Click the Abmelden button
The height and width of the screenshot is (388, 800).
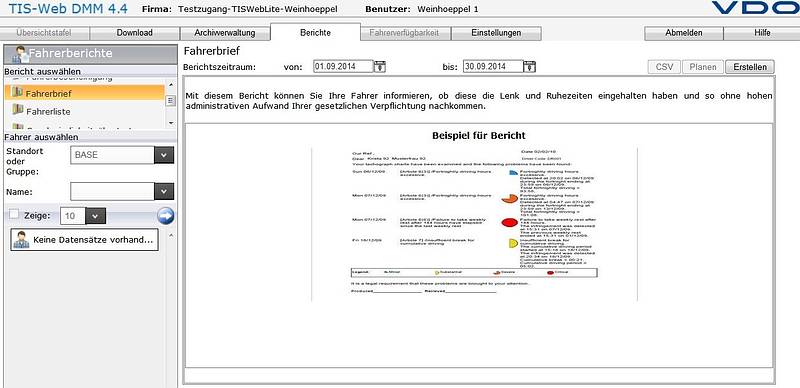(684, 33)
